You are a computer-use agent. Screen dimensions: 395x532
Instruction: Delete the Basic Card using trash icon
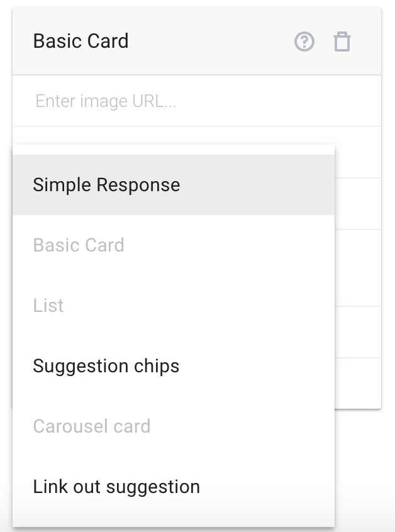point(342,42)
